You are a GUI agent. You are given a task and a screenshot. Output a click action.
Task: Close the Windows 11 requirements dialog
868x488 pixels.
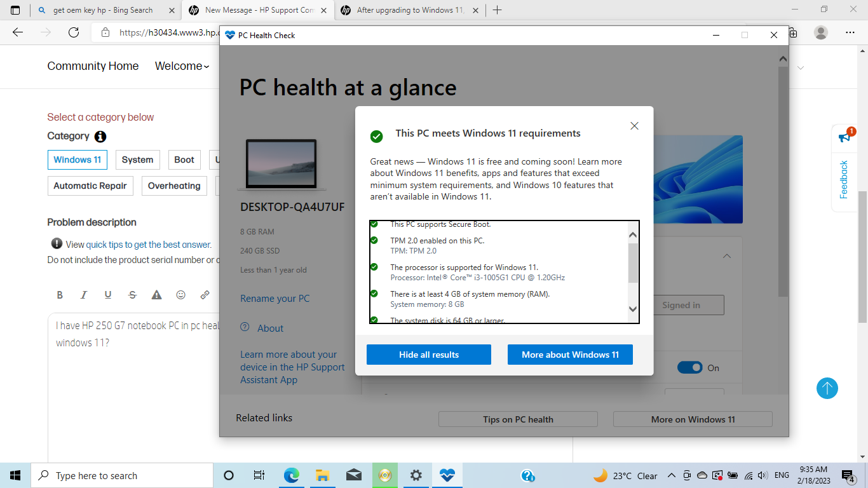point(634,126)
